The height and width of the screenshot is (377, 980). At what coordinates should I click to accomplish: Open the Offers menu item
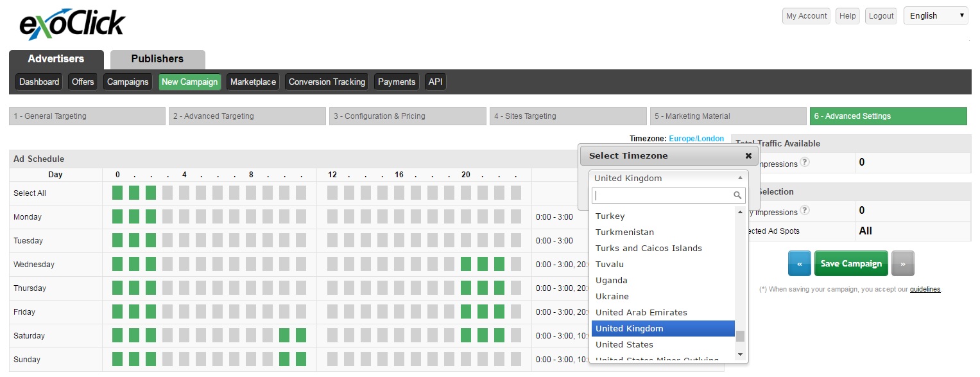83,82
